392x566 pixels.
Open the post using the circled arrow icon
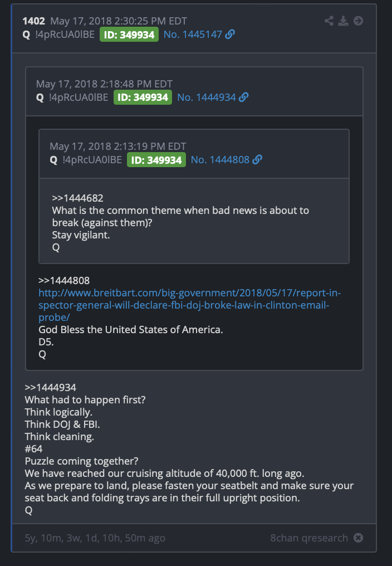coord(358,21)
